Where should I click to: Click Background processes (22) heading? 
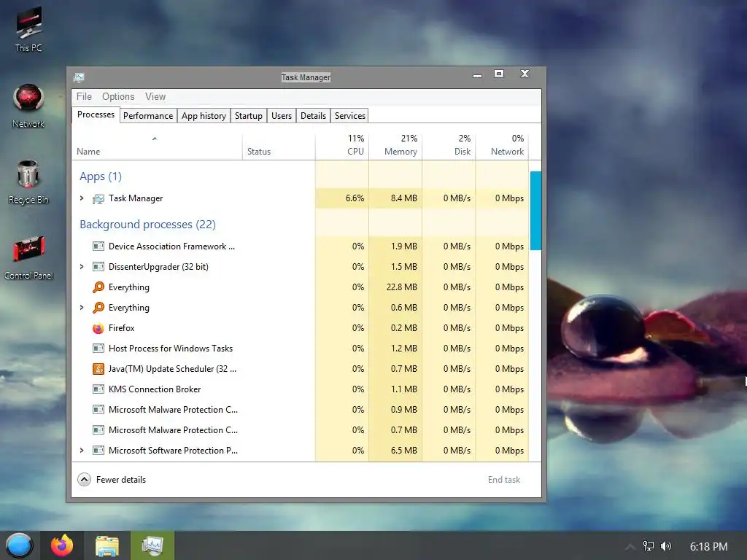pyautogui.click(x=147, y=225)
